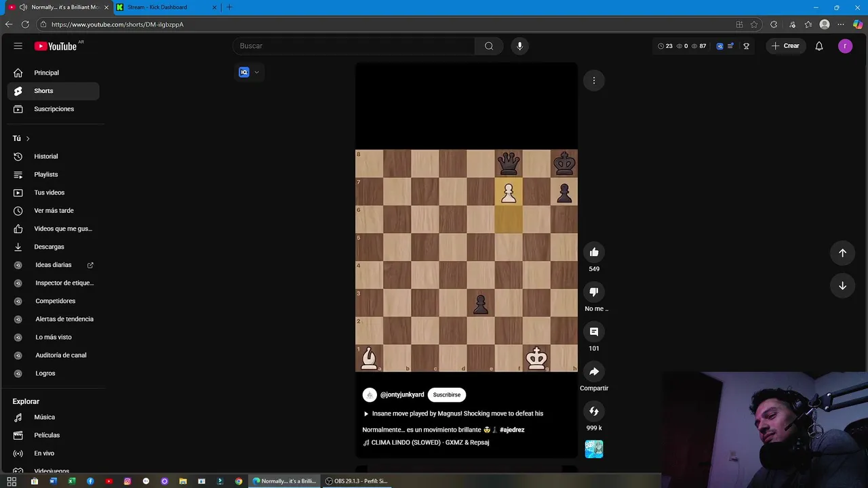Viewport: 868px width, 488px height.
Task: Open the notifications bell
Action: 819,46
